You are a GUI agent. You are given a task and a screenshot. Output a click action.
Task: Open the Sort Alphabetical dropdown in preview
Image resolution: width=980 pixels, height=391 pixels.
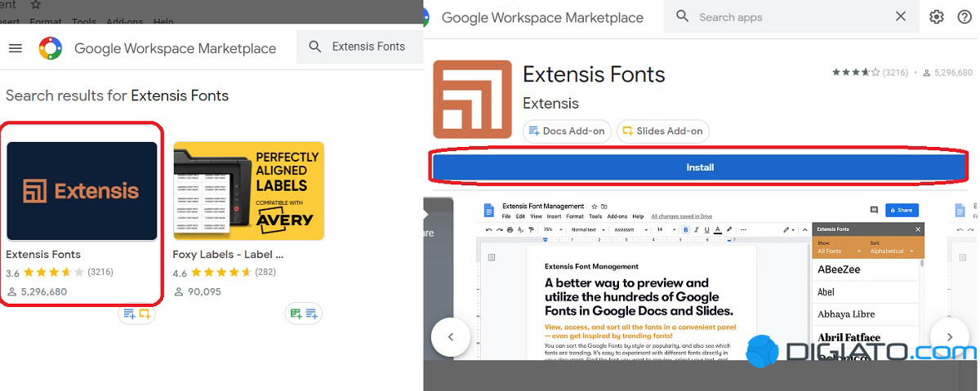892,251
